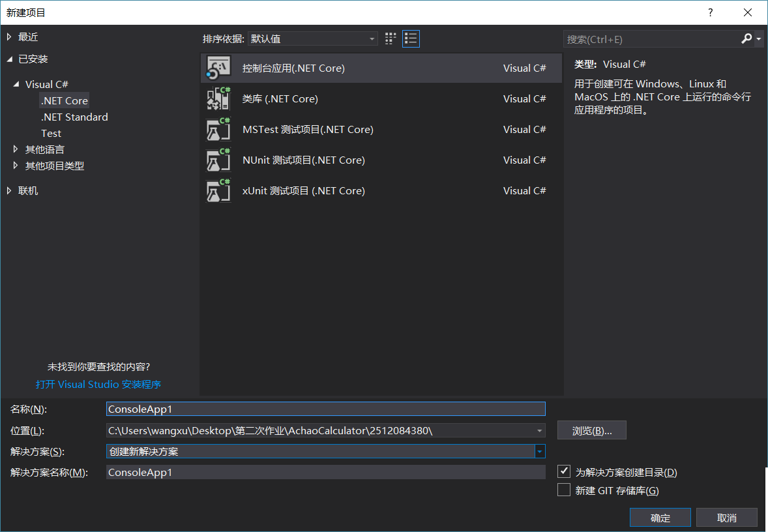Expand the 联机 tree node
Viewport: 768px width, 532px height.
coord(9,190)
